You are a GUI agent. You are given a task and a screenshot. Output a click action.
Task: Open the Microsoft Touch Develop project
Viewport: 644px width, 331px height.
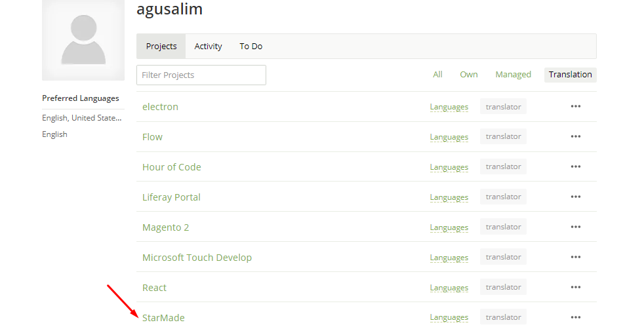tap(197, 258)
